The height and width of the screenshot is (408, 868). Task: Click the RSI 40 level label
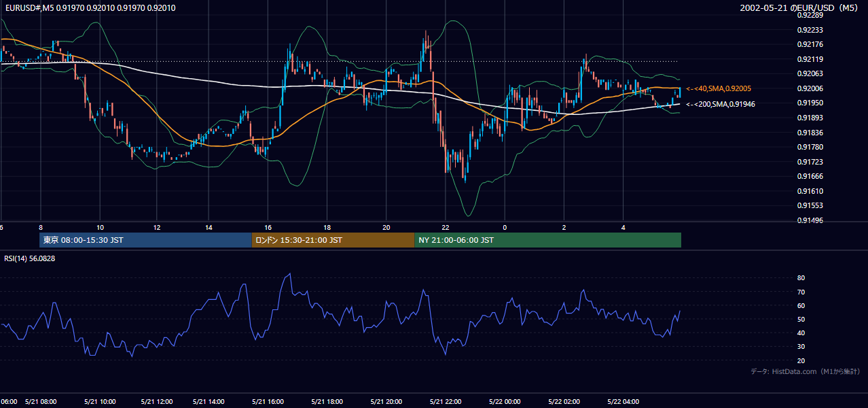801,333
